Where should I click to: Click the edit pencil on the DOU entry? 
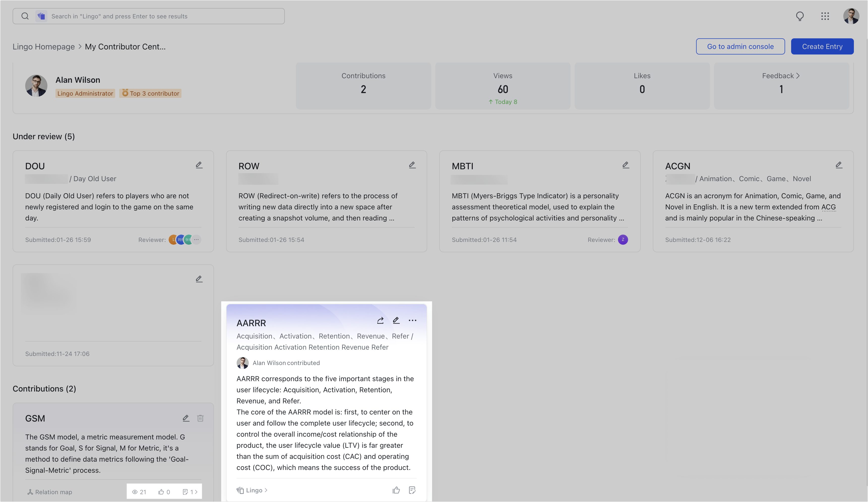pyautogui.click(x=199, y=165)
